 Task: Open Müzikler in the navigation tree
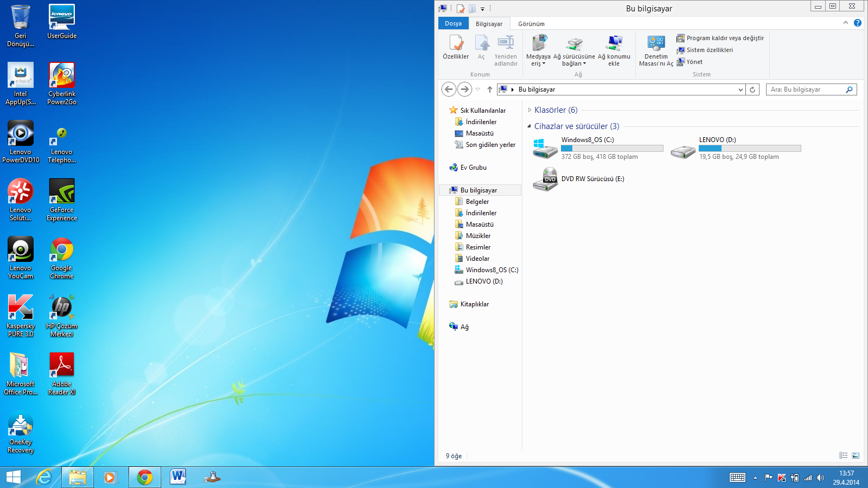coord(473,236)
